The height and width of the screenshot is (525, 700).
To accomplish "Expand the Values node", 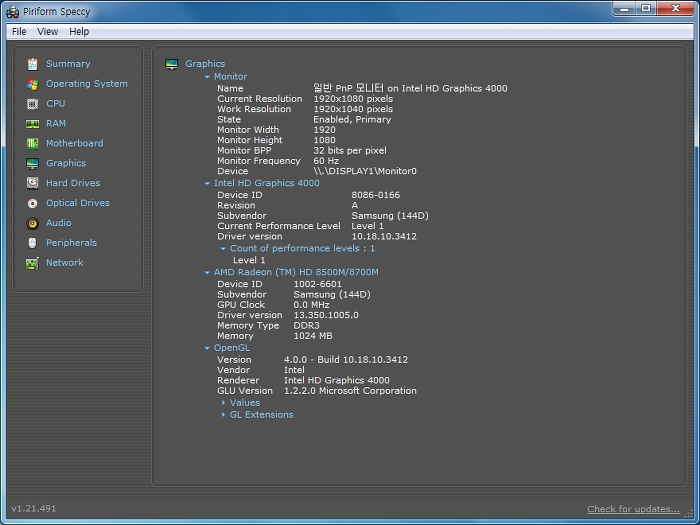I will (x=223, y=403).
